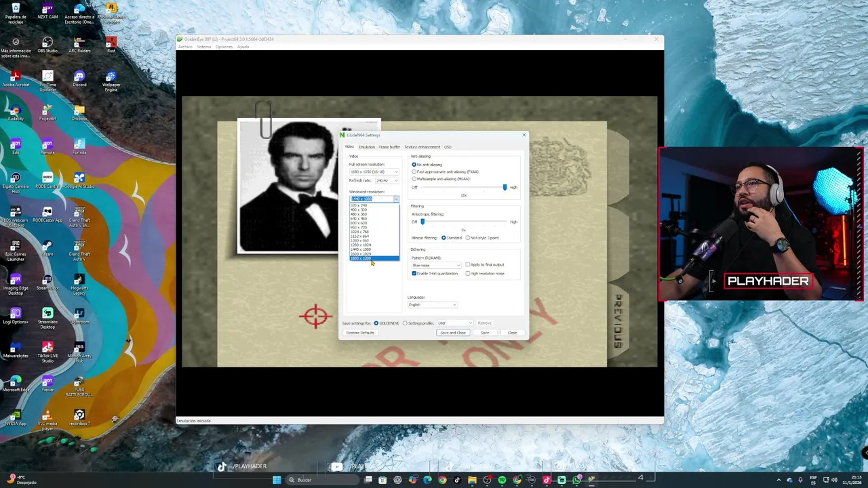Open the Dithering Pattern (RDRAM) dropdown
Viewport: 868px width, 488px height.
436,265
